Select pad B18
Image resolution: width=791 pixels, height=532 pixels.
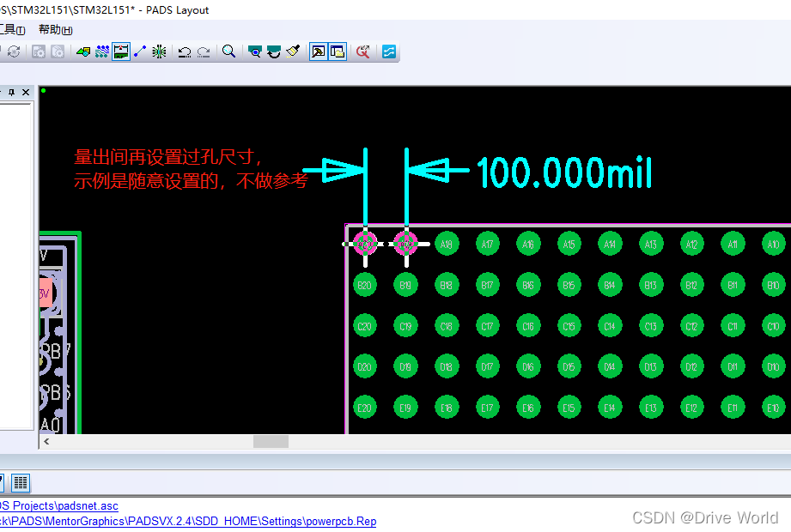pos(447,285)
